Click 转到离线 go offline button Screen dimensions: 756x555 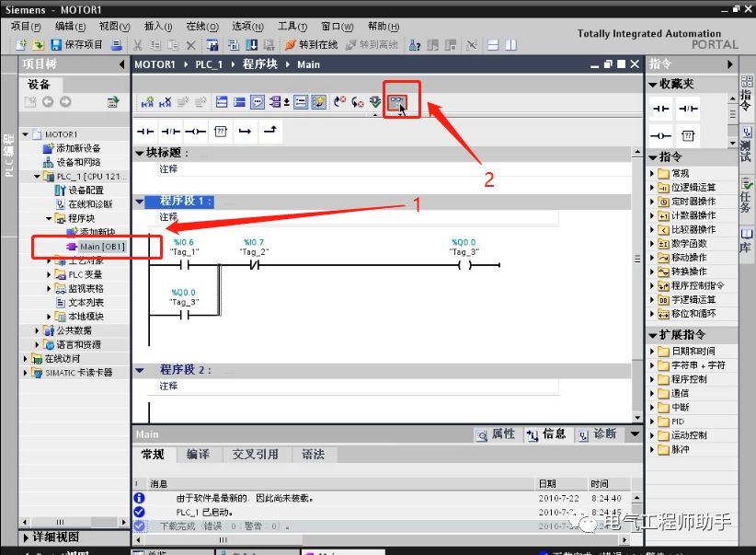coord(372,45)
